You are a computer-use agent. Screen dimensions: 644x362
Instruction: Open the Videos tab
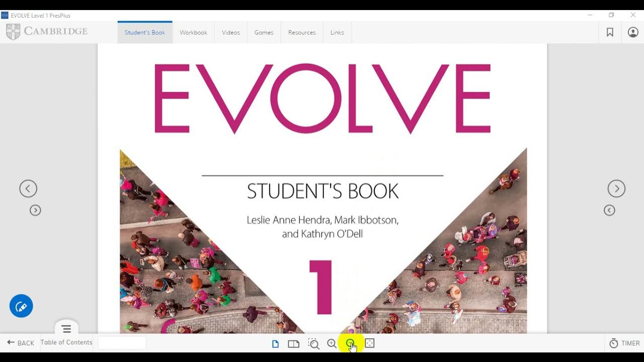coord(231,32)
